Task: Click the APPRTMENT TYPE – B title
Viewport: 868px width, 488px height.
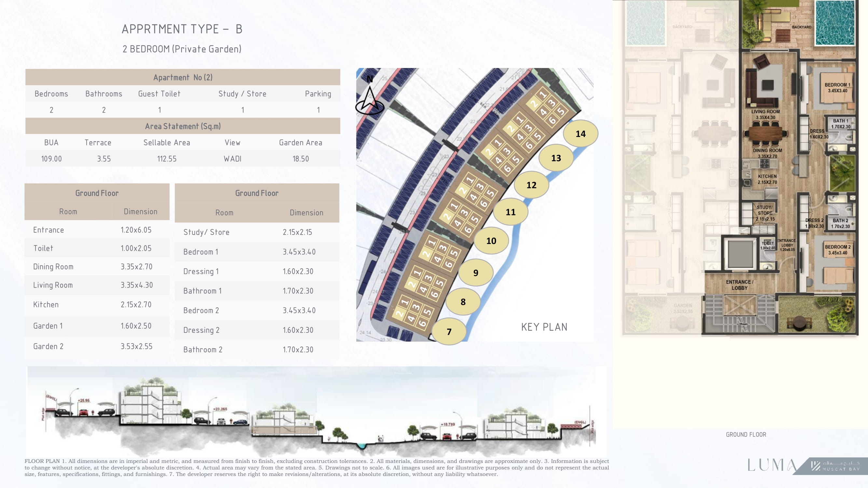Action: coord(182,29)
